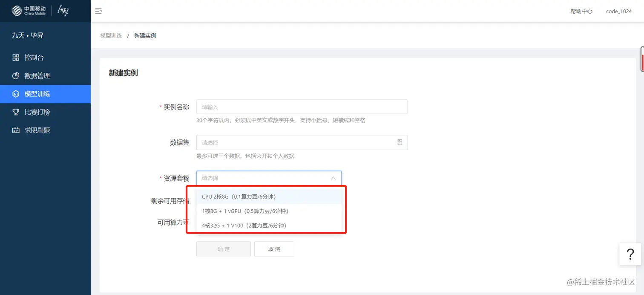Viewport: 644px width, 295px height.
Task: Select 数据管理 in the sidebar
Action: 38,75
